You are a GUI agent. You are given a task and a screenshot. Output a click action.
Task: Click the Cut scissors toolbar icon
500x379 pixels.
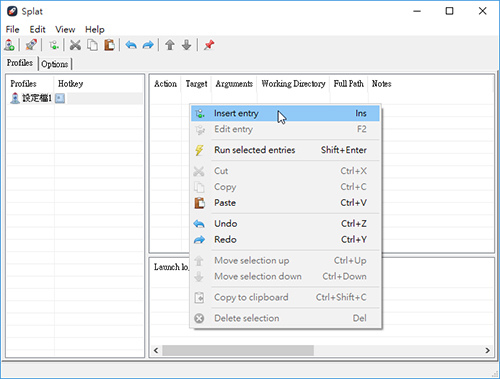tap(75, 45)
